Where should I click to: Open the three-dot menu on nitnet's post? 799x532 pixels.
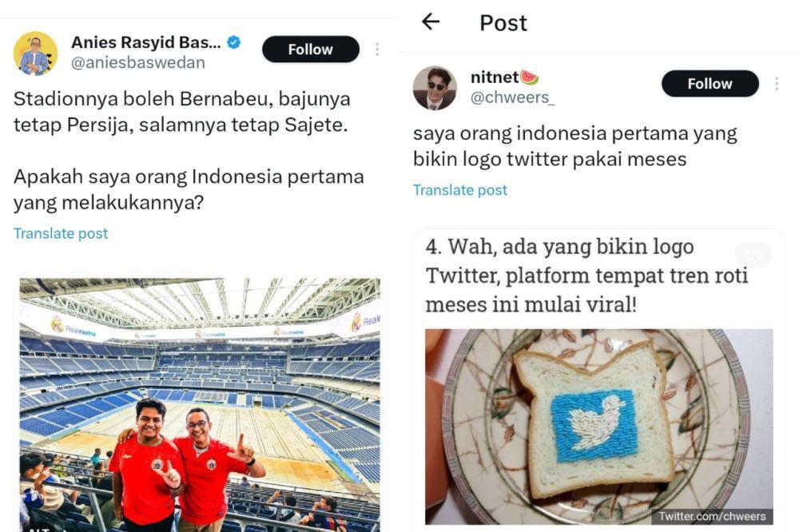point(777,84)
